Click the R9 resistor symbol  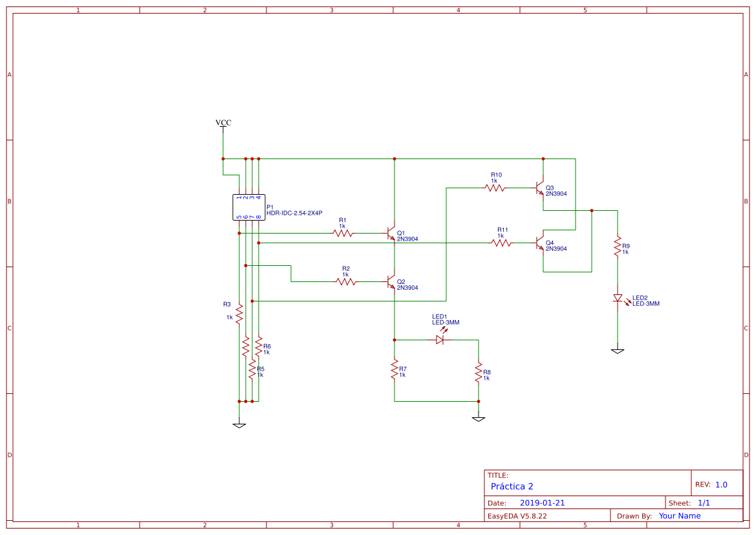(x=618, y=246)
